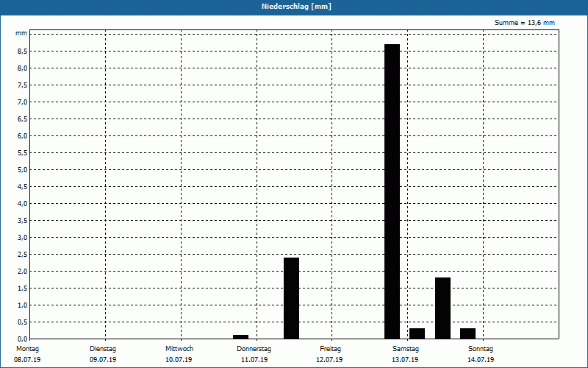Click the date 08.07.19
The width and height of the screenshot is (588, 368).
[27, 360]
